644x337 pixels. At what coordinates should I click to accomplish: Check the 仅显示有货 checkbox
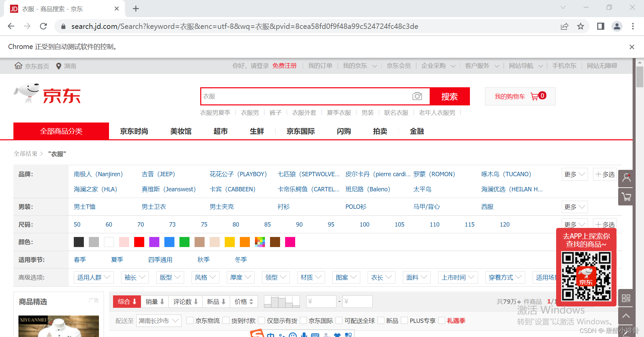coord(262,321)
